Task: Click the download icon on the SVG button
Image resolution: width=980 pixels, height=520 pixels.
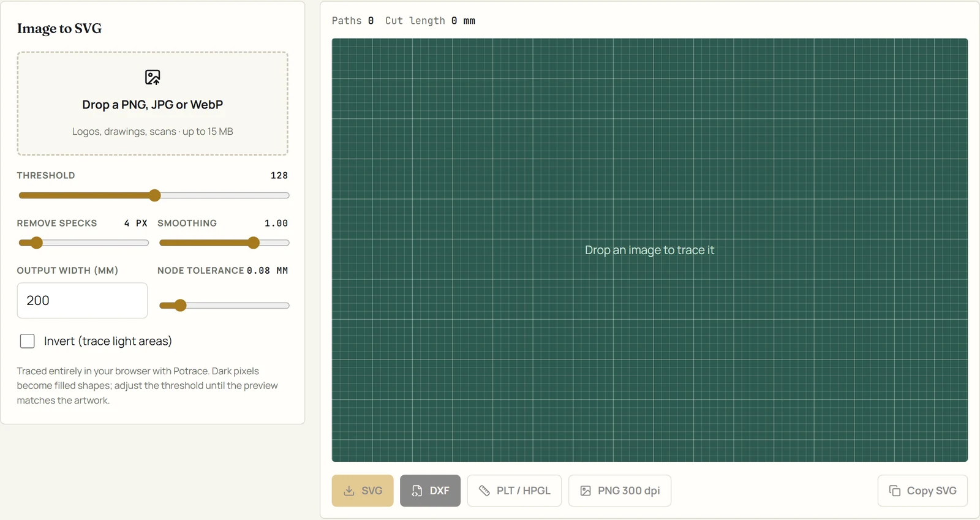Action: [x=349, y=491]
